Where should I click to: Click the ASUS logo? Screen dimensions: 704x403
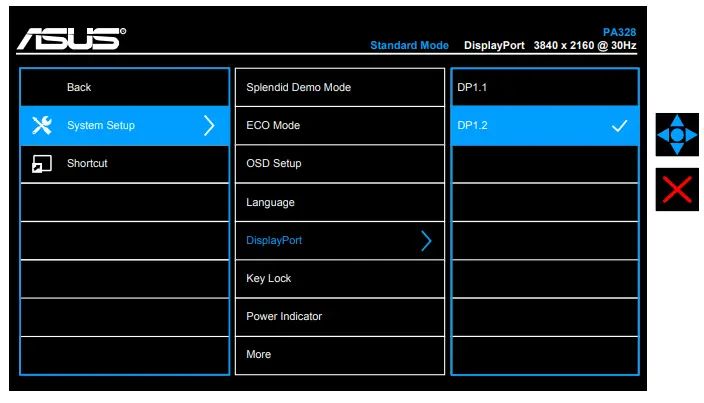pos(71,38)
